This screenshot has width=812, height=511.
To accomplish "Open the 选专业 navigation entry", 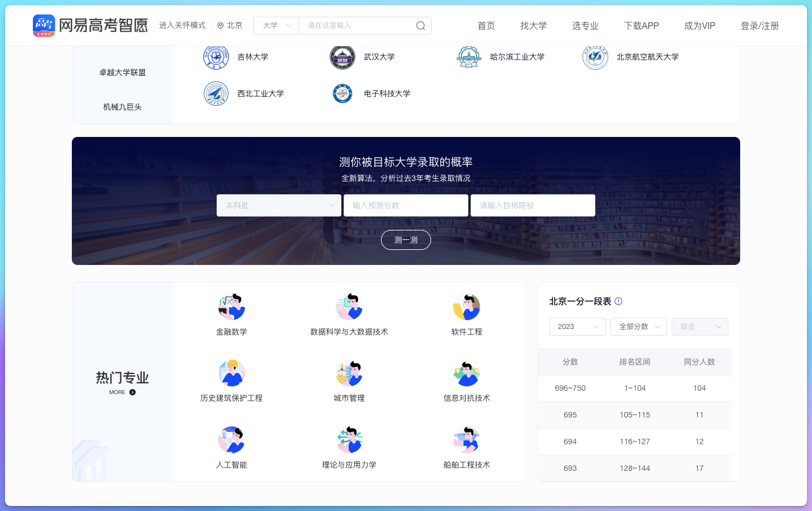I will [585, 26].
